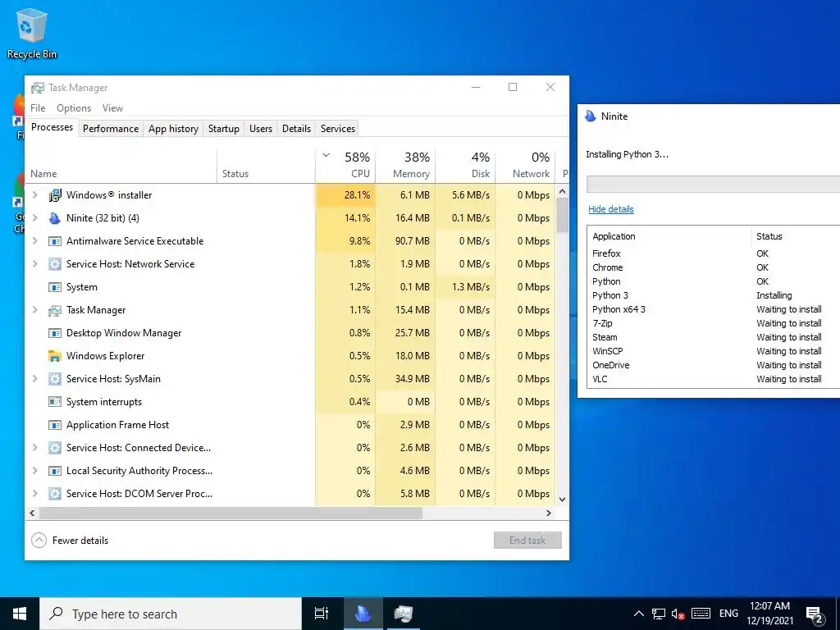Click the Task Manager taskbar icon
This screenshot has height=630, width=840.
404,614
